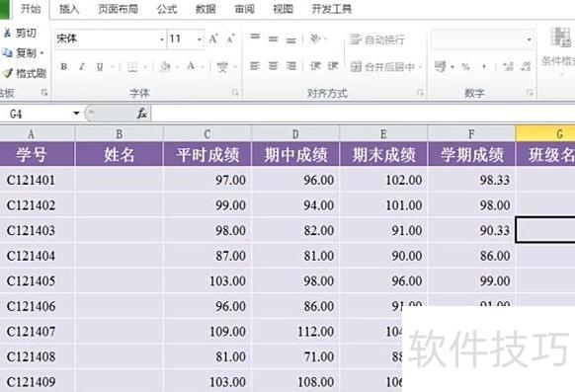Toggle Bold formatting
This screenshot has height=392, width=575.
point(64,67)
